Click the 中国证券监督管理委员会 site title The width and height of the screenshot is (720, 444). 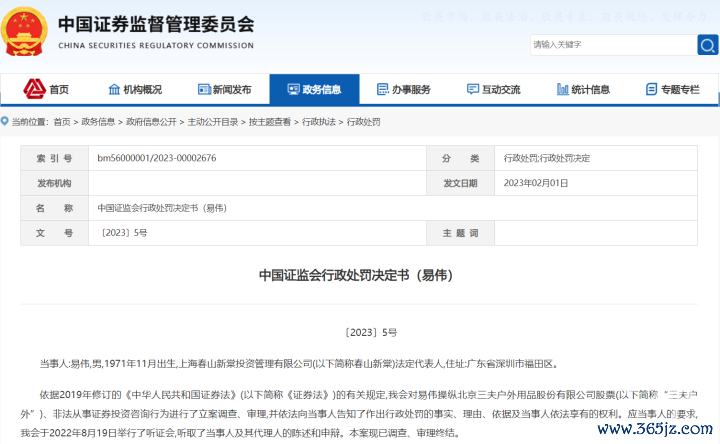click(156, 24)
